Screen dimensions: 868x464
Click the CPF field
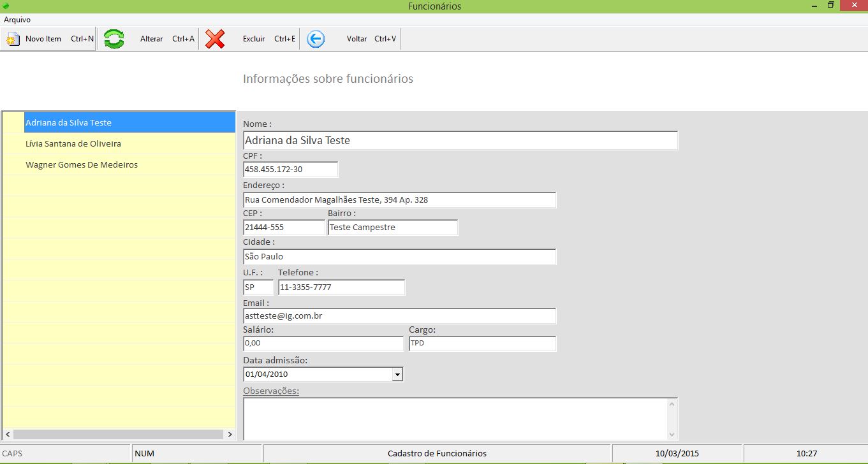290,170
